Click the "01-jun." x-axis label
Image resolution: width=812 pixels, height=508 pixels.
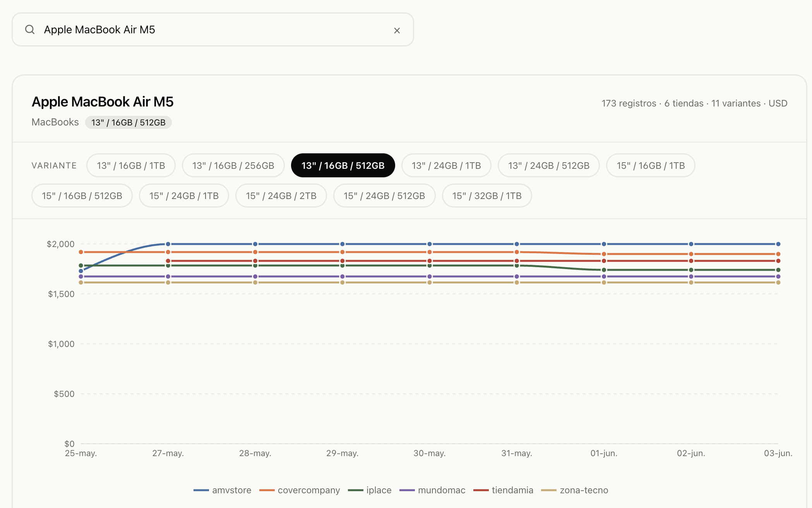tap(604, 453)
